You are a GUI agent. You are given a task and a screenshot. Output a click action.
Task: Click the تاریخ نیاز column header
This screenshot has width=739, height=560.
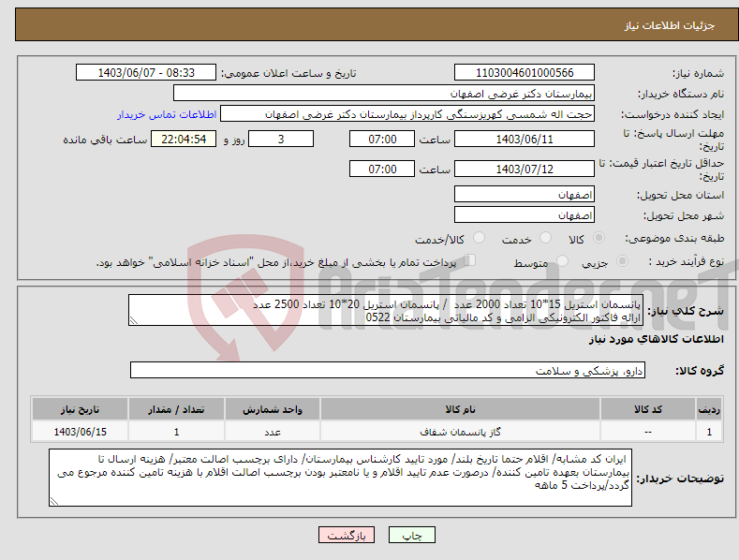pos(81,409)
